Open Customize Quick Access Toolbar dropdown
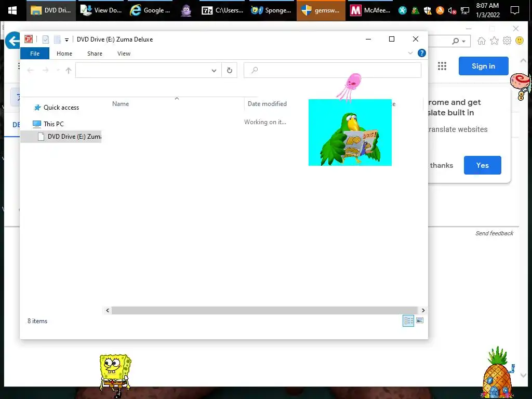Screen dimensions: 532x399 (67, 39)
